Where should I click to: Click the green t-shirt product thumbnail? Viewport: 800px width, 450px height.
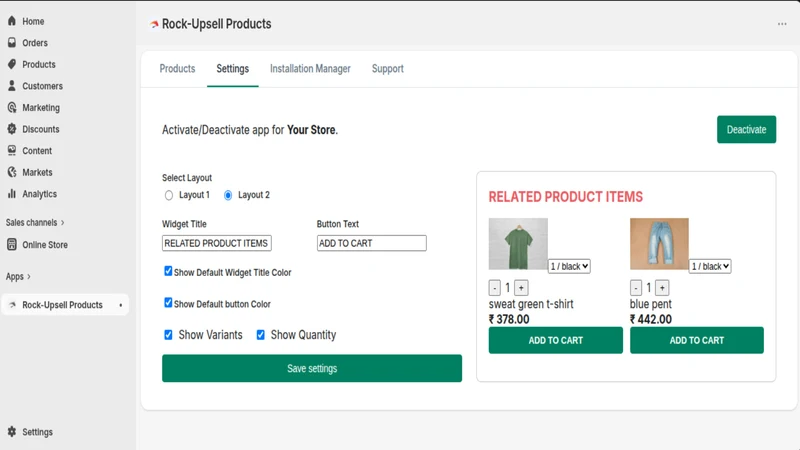(x=518, y=244)
